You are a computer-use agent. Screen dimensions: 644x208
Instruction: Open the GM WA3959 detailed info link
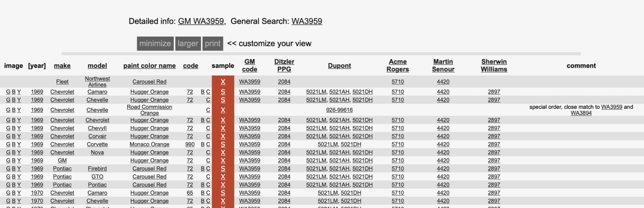[x=201, y=21]
